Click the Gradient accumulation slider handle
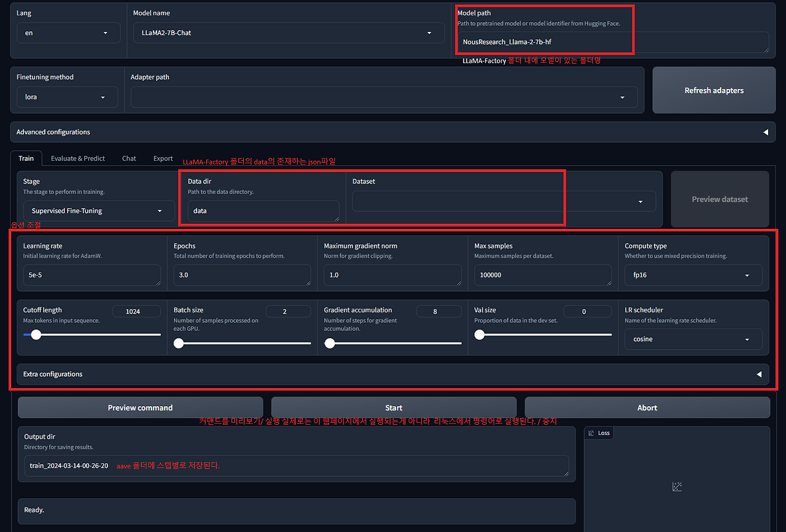The width and height of the screenshot is (786, 532). pos(330,344)
